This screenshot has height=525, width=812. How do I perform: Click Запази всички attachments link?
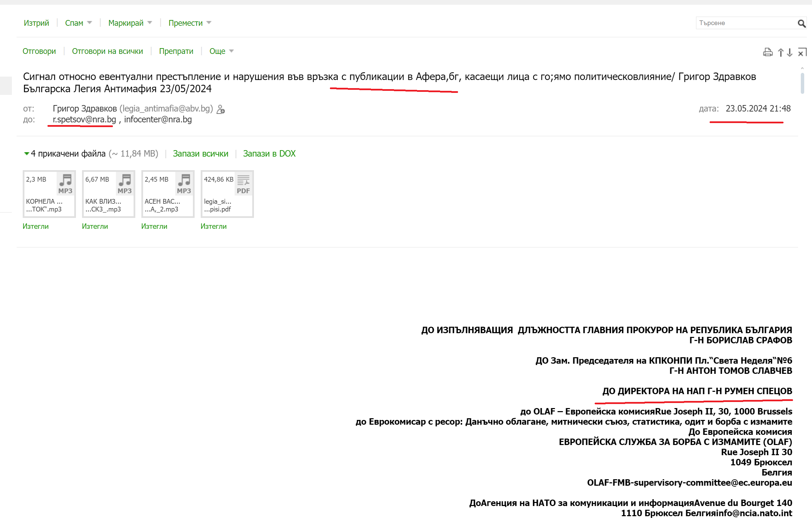(x=200, y=154)
